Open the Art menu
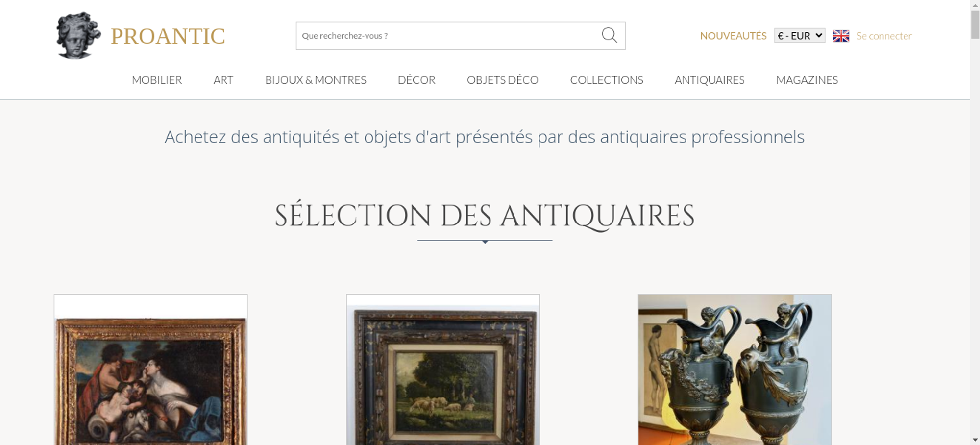This screenshot has height=445, width=980. [223, 80]
